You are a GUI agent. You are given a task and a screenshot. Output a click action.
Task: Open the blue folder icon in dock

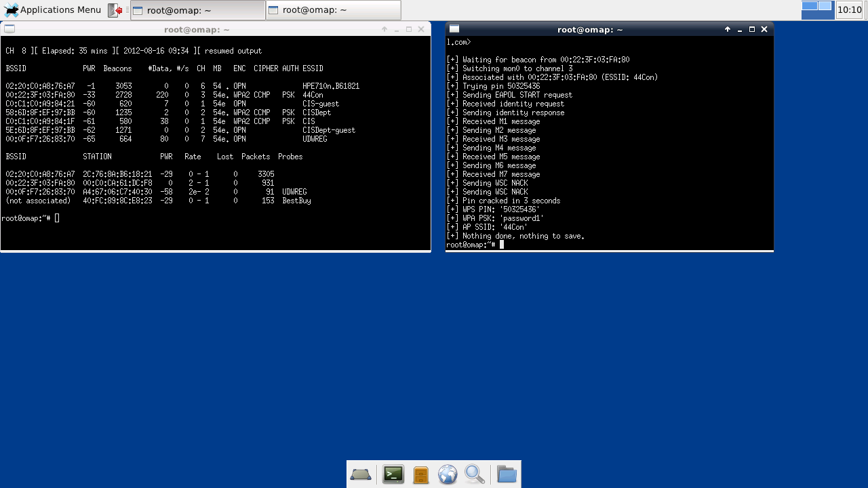pyautogui.click(x=507, y=474)
